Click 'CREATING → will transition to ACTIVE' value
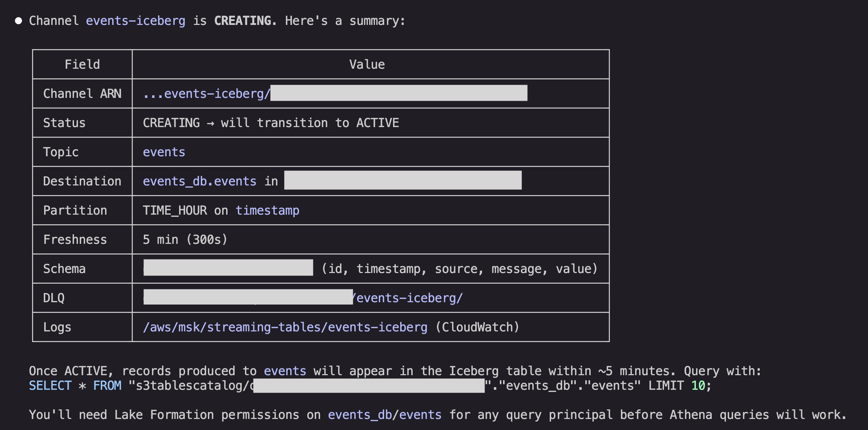This screenshot has width=868, height=430. point(271,123)
